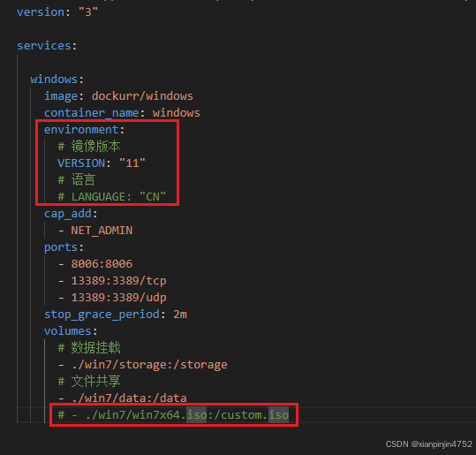476x455 pixels.
Task: Click the services key
Action: tap(44, 46)
